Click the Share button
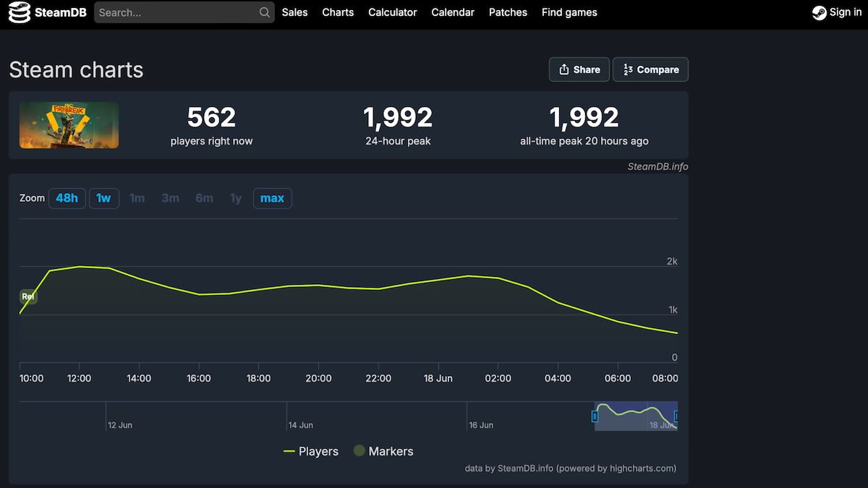 click(579, 69)
